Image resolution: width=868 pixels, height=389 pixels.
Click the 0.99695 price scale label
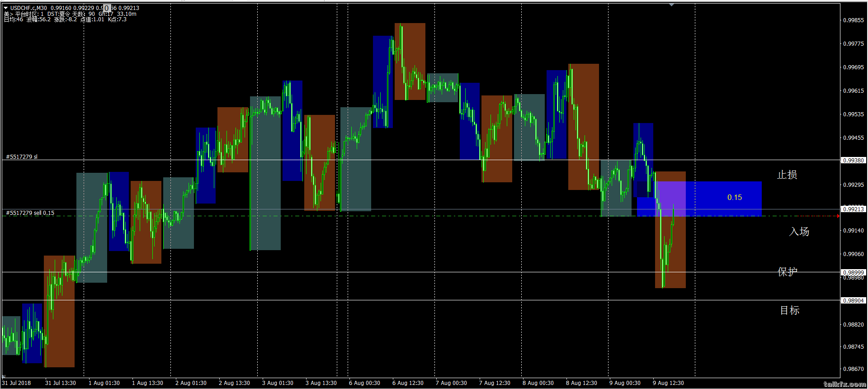click(854, 67)
